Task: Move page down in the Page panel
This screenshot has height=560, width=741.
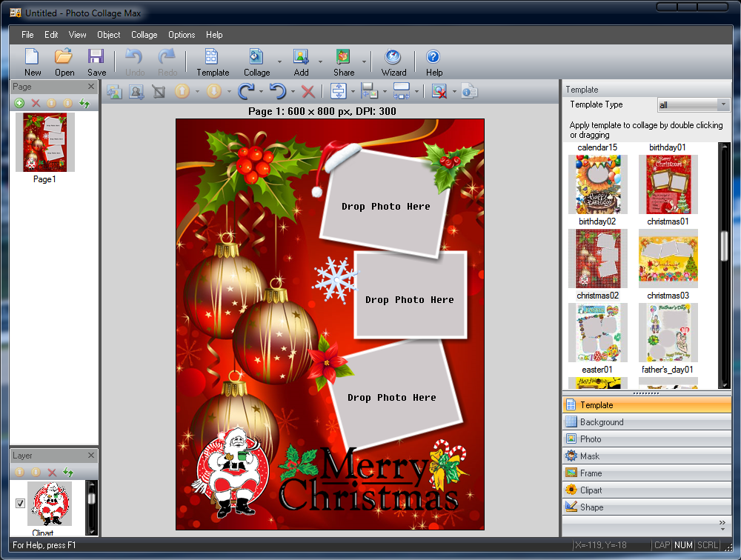Action: [67, 103]
